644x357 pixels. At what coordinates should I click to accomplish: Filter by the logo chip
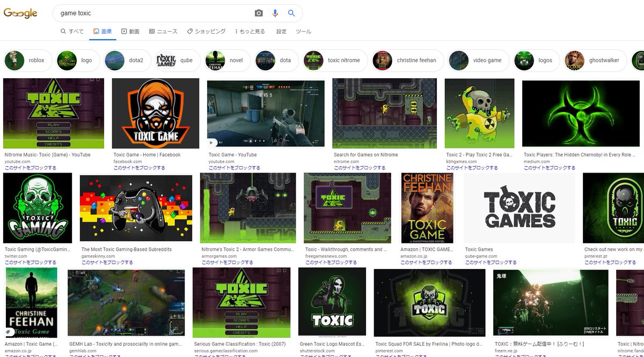(77, 61)
